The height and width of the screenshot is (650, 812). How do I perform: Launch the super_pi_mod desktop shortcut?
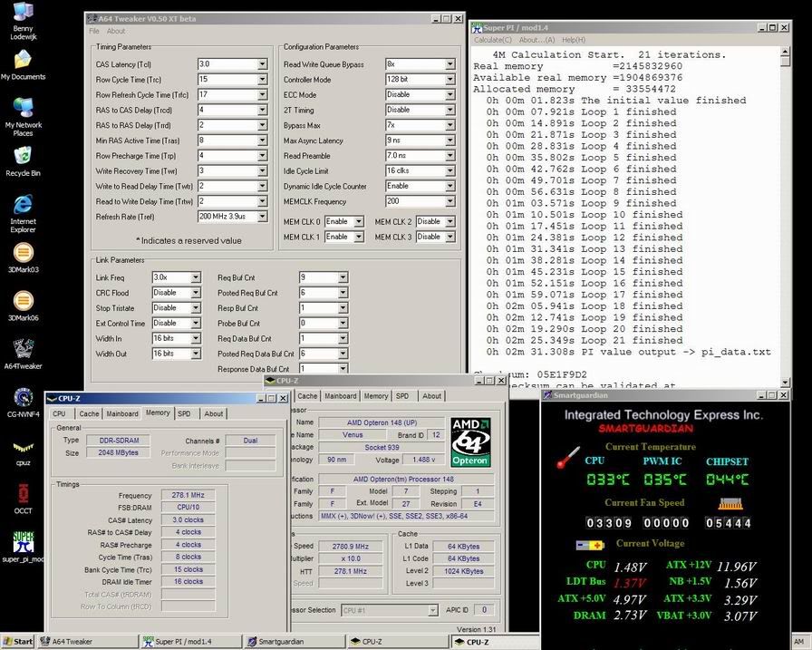(x=23, y=542)
